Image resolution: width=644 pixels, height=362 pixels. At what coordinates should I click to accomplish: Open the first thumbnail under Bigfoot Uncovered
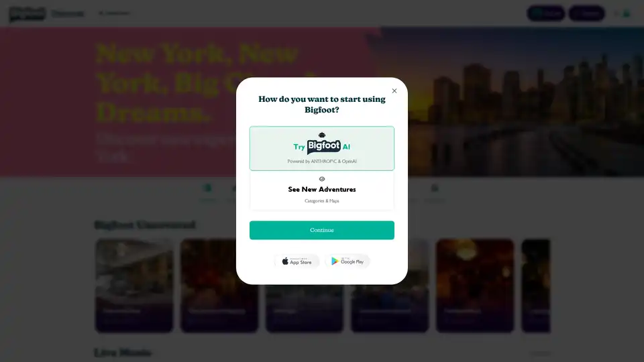tap(134, 286)
